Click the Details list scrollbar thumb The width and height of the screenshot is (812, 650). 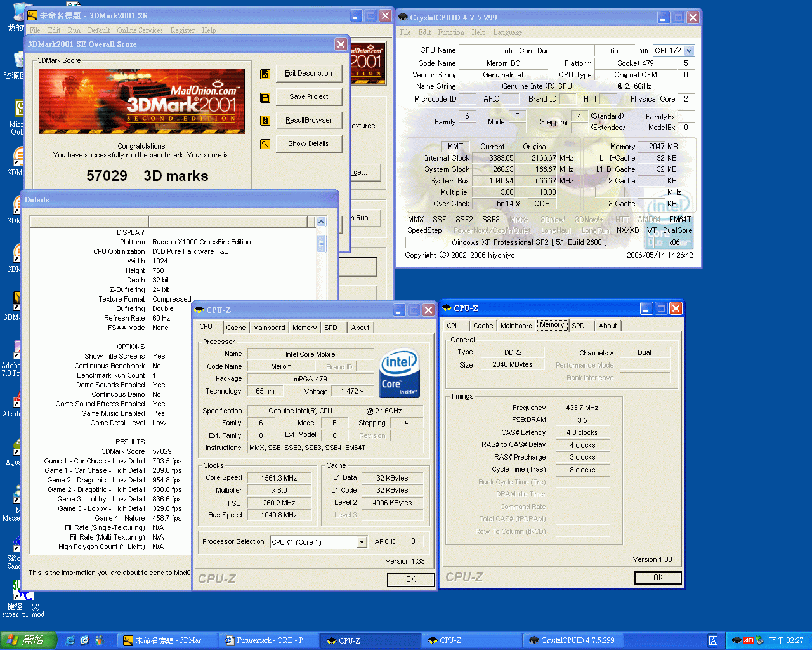tap(321, 243)
